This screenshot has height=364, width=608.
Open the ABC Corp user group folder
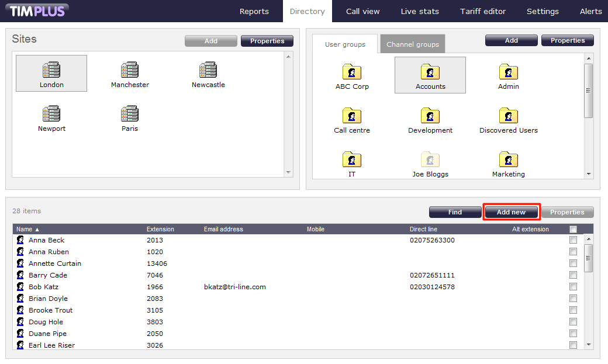coord(352,72)
